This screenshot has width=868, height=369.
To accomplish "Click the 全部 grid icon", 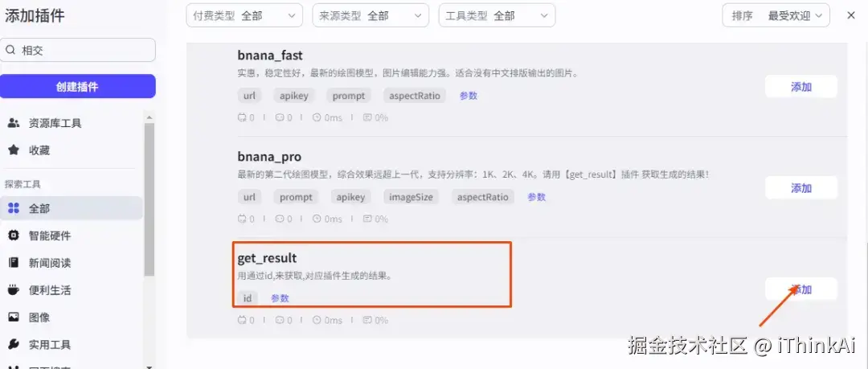I will (14, 208).
